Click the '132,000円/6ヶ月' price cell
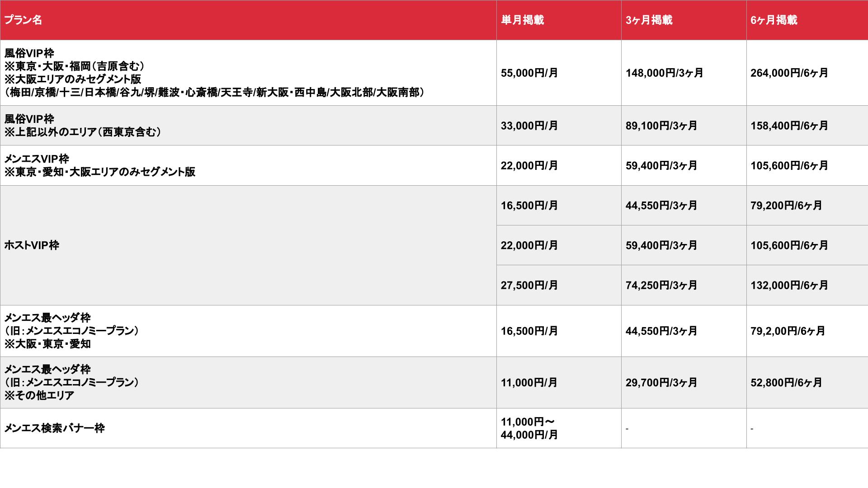This screenshot has width=868, height=488. [x=807, y=285]
